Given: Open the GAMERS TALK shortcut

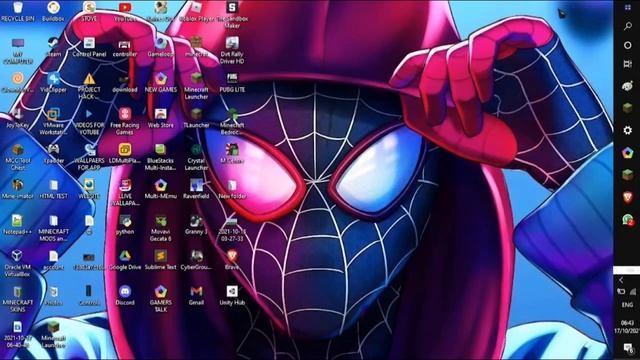Looking at the screenshot, I should coord(161,299).
